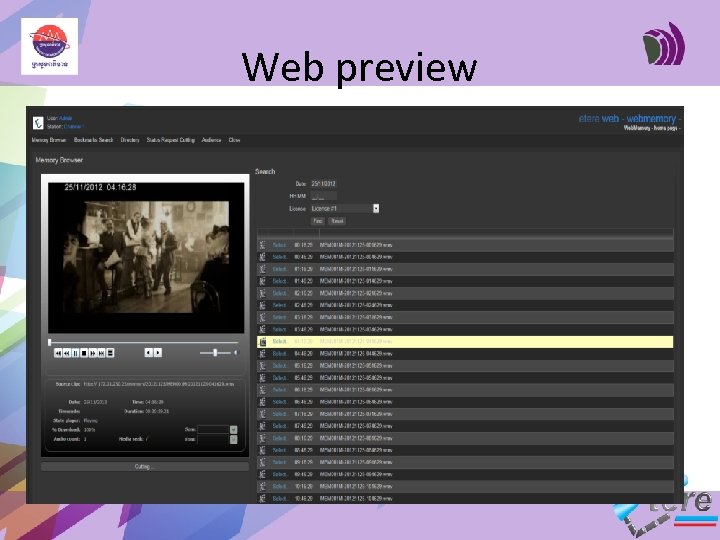Click the clip icon in the 05:46:29 row
720x540 pixels.
pyautogui.click(x=263, y=378)
